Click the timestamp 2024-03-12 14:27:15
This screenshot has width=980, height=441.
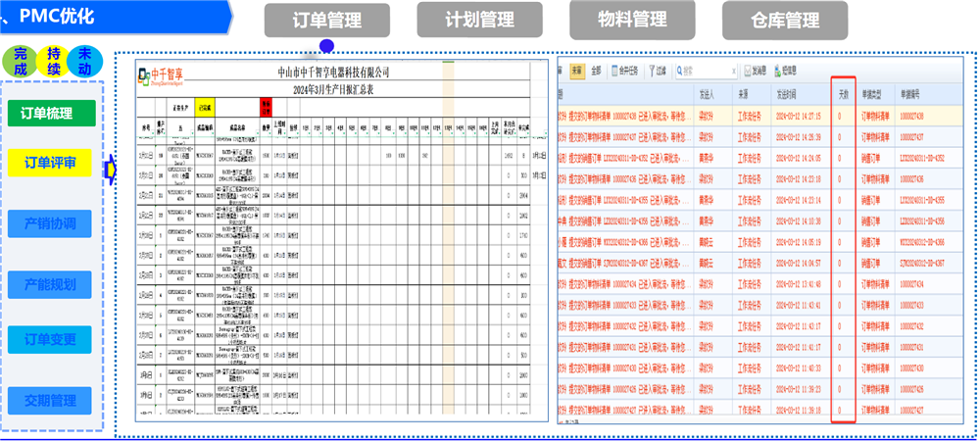click(x=798, y=117)
